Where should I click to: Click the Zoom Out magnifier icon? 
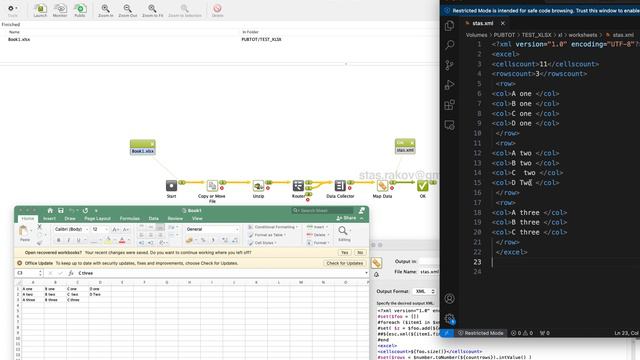point(128,10)
